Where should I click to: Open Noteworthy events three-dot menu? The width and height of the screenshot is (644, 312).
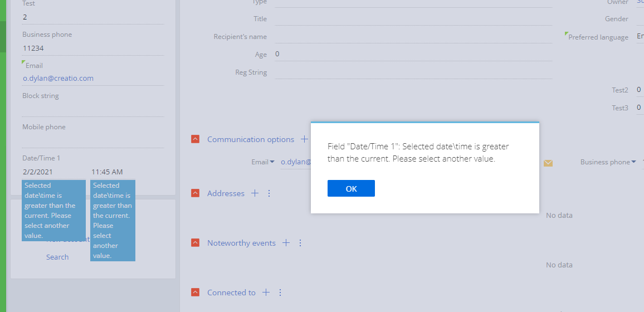coord(300,242)
